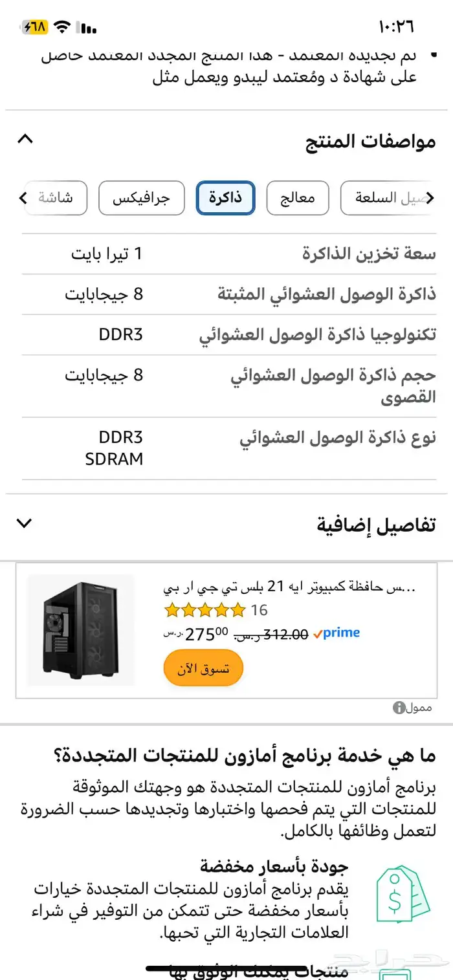Viewport: 453px width, 980px height.
Task: Click the 16 reviews count
Action: (259, 610)
